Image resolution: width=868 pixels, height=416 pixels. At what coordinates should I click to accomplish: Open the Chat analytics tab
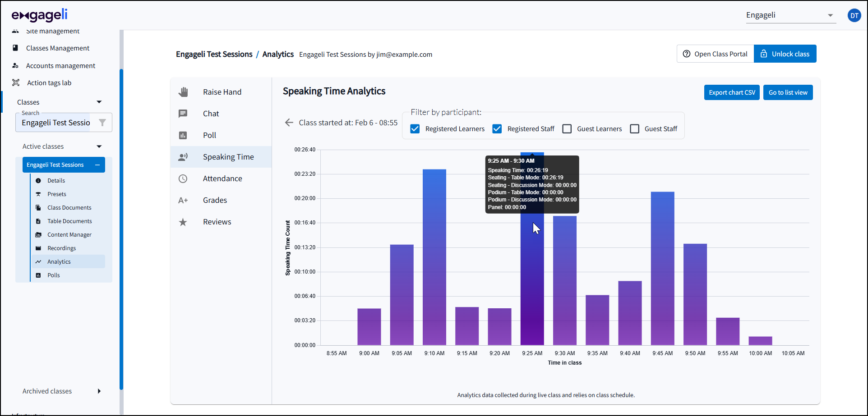tap(221, 114)
